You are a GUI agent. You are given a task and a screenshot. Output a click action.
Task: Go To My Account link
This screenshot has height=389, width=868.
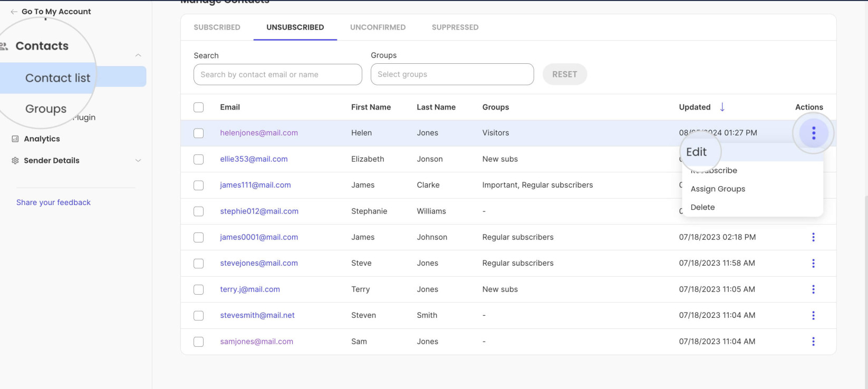pos(56,12)
